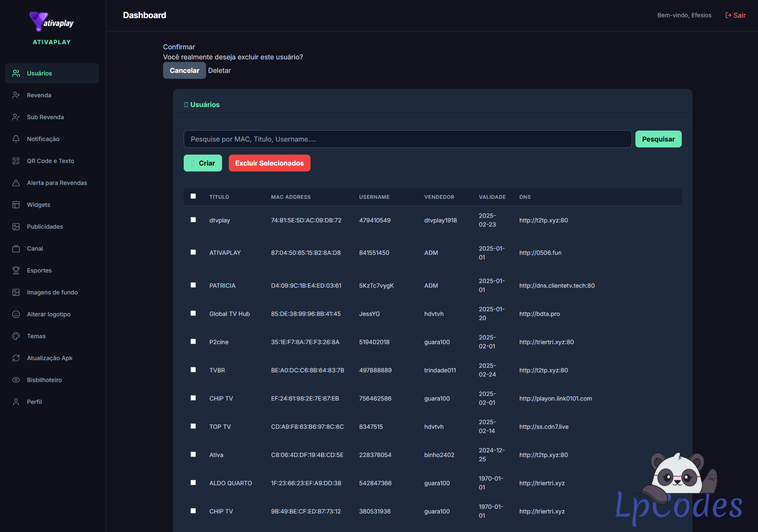758x532 pixels.
Task: Click the Atualização Apk refresh icon
Action: click(x=16, y=358)
